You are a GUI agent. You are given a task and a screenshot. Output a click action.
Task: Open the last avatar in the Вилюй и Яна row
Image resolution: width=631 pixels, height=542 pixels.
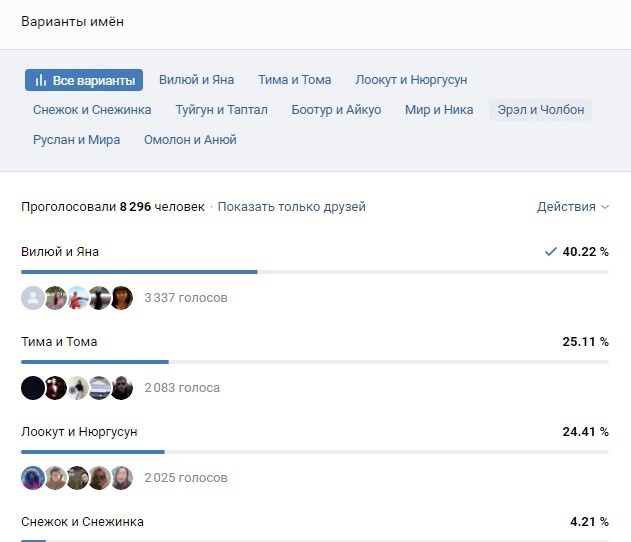[122, 298]
